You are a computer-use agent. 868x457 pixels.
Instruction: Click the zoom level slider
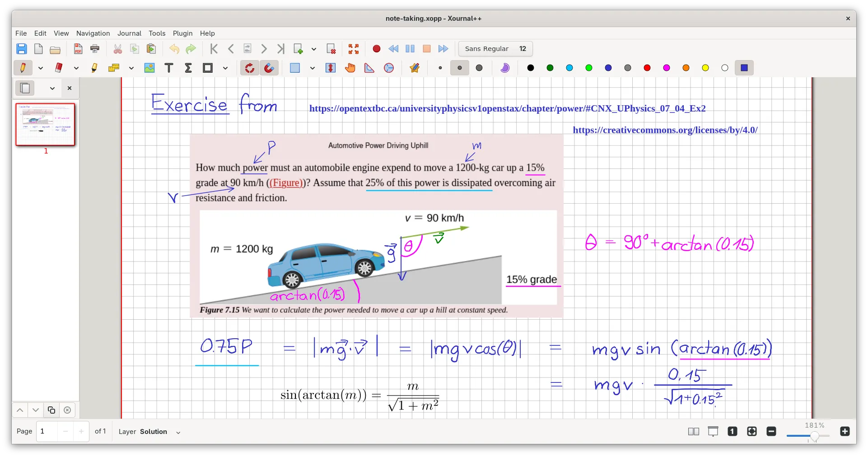808,436
